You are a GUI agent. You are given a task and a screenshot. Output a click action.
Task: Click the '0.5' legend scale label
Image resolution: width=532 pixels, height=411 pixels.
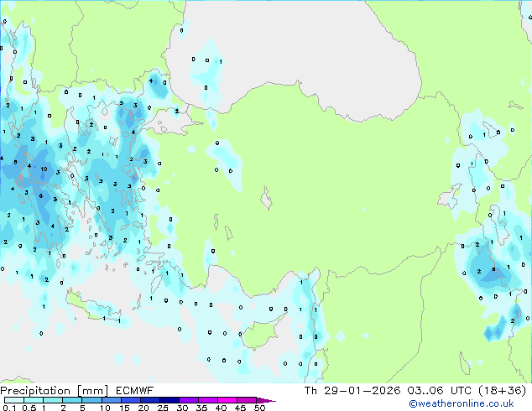(x=29, y=408)
